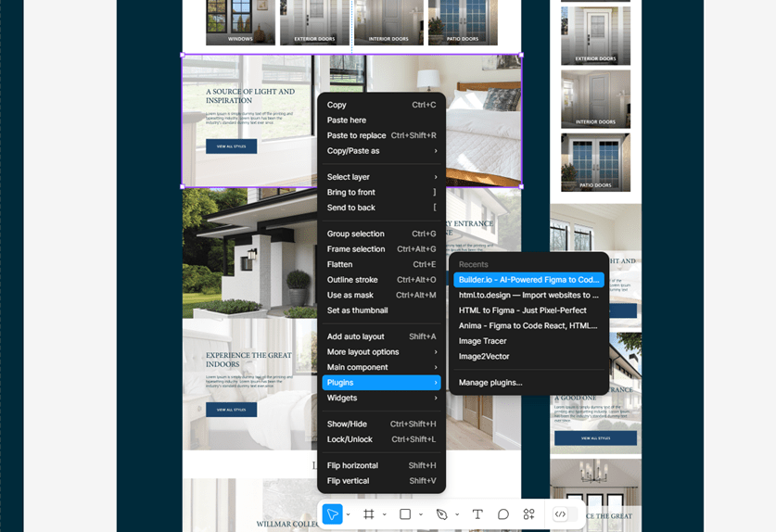Launch the Image Tracer plugin
The height and width of the screenshot is (532, 776).
(x=483, y=341)
